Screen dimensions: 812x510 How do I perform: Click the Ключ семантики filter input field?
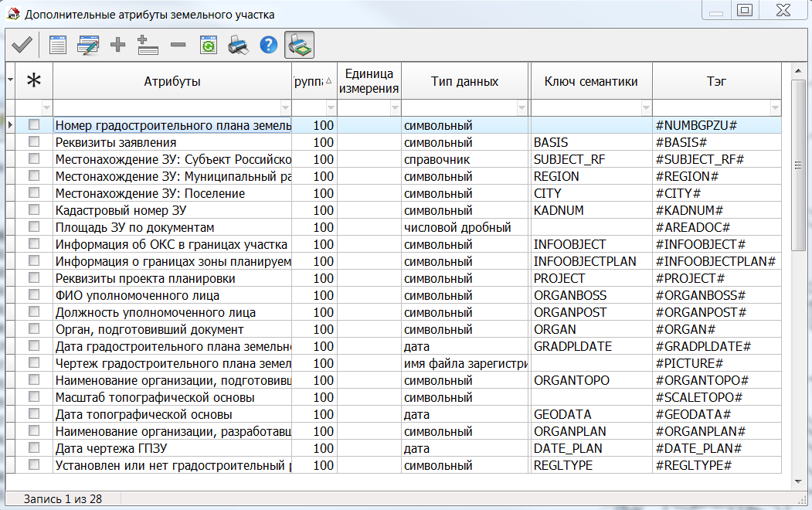click(583, 108)
